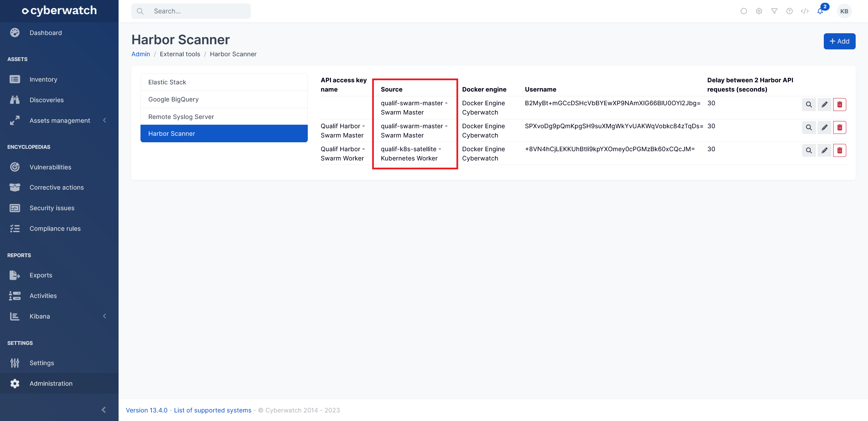This screenshot has height=421, width=868.
Task: Click External tools breadcrumb text
Action: 180,54
